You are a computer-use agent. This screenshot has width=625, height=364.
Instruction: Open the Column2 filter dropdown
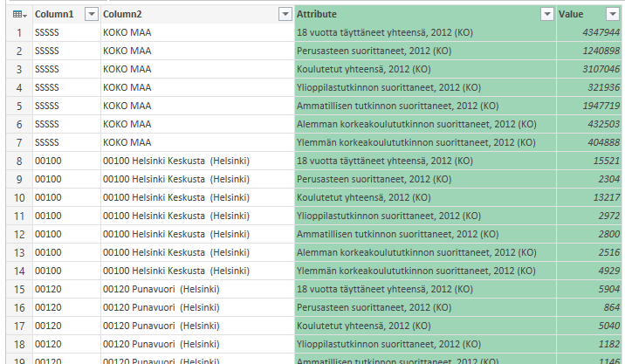(285, 15)
